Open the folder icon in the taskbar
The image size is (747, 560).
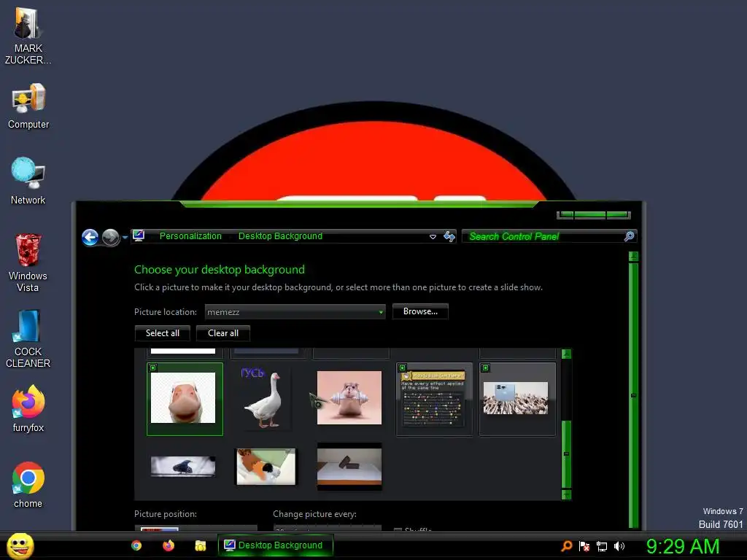pos(200,545)
